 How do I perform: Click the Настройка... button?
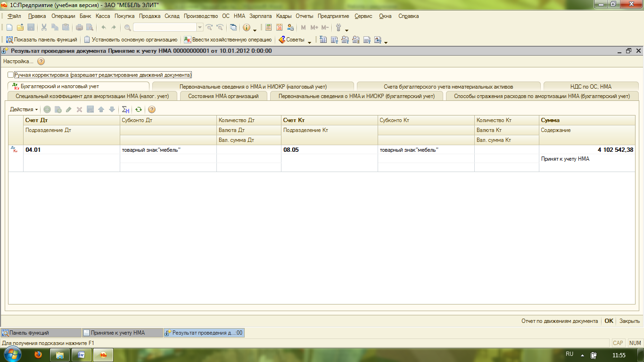(18, 61)
